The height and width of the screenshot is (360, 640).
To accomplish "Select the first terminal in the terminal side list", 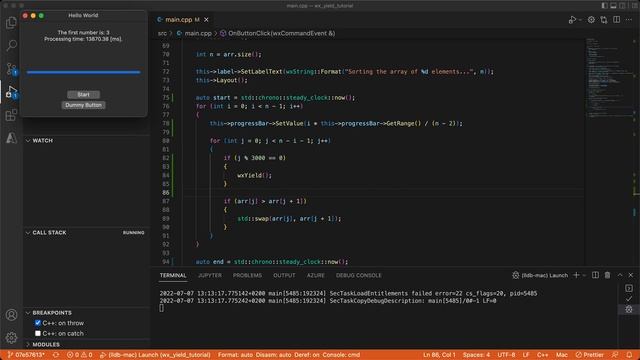I will tap(629, 288).
